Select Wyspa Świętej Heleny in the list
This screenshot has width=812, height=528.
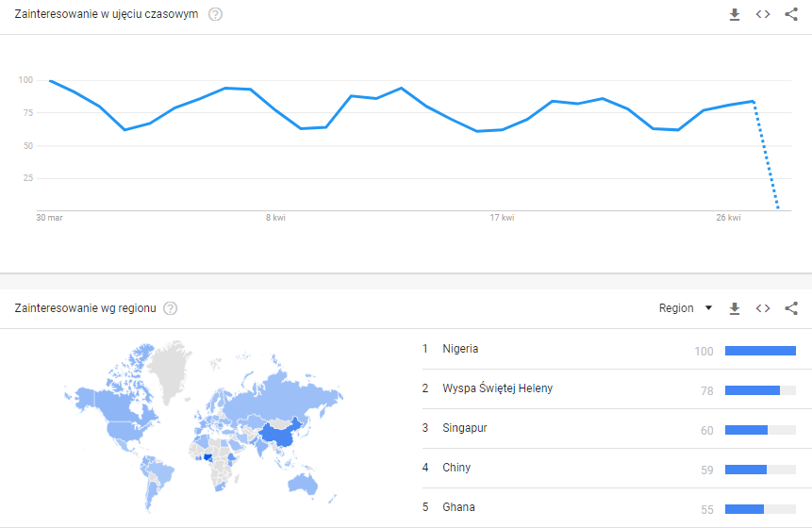pyautogui.click(x=497, y=388)
